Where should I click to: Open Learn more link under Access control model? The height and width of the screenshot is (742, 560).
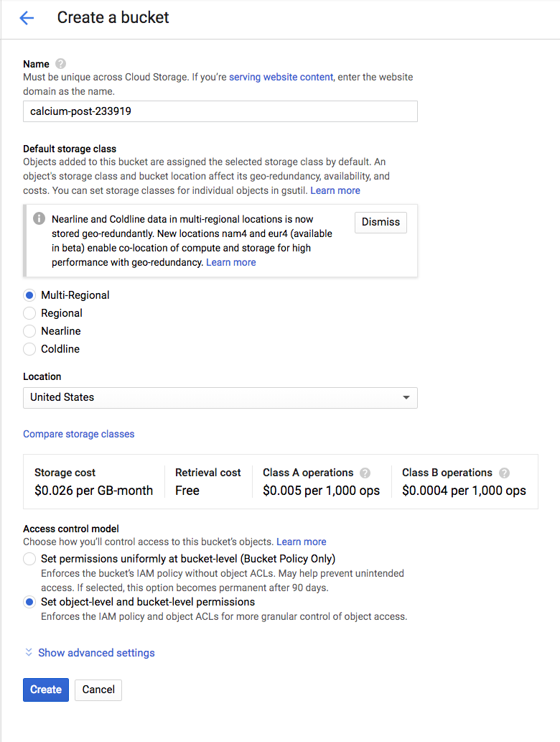coord(302,542)
